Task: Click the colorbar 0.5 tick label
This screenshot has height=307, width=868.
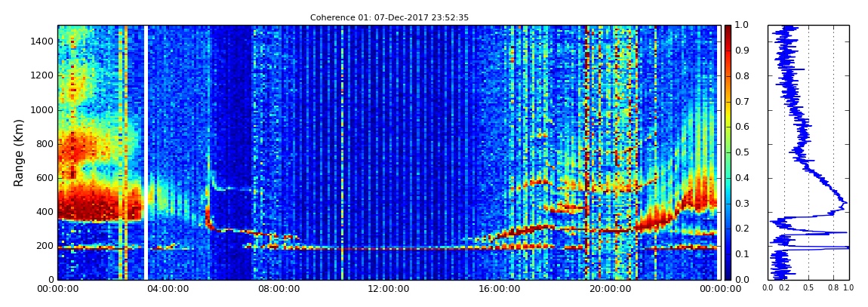Action: click(740, 152)
